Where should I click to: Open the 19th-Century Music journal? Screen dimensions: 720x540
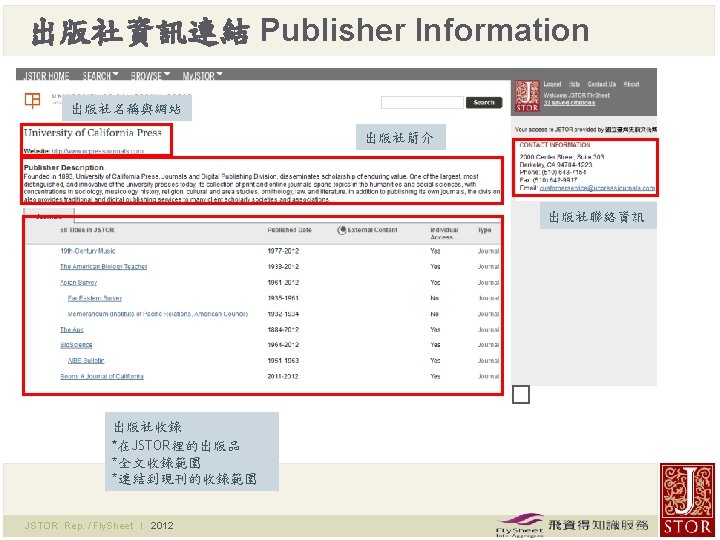click(88, 251)
